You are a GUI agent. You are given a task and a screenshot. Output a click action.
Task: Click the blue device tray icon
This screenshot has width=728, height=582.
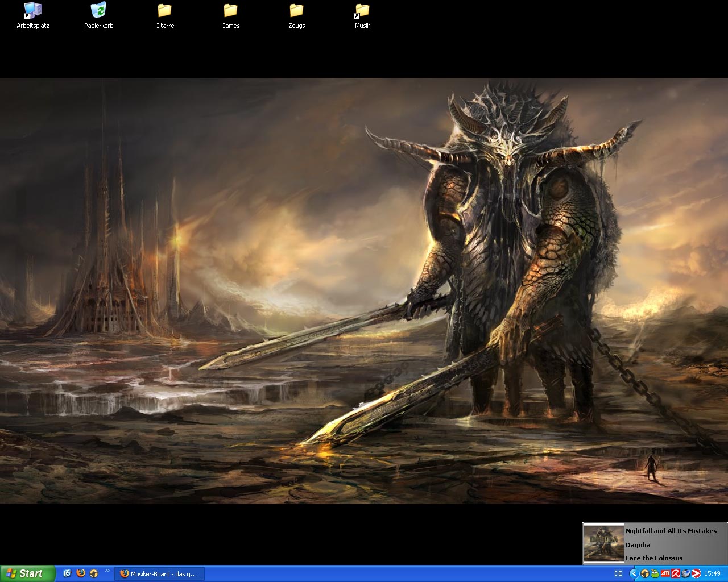pos(686,574)
